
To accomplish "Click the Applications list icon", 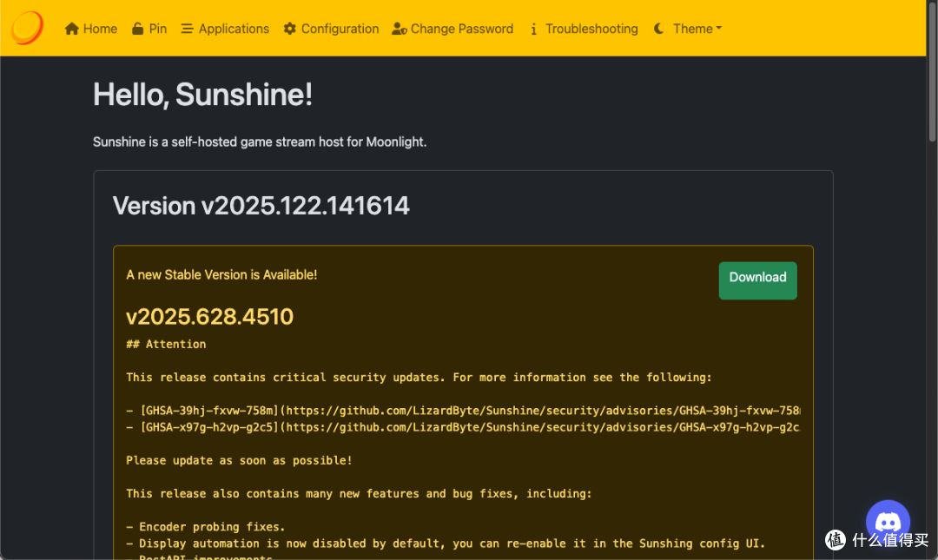I will point(187,29).
